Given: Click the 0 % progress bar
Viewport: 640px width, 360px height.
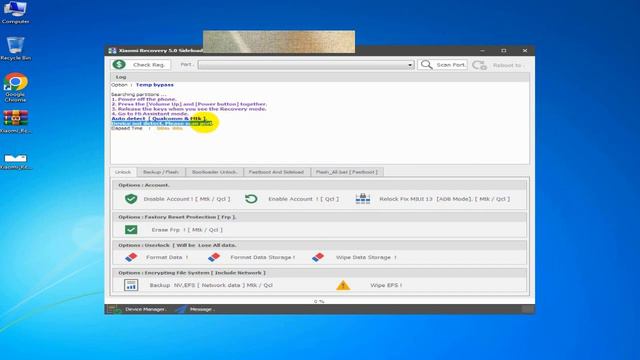Looking at the screenshot, I should [320, 301].
